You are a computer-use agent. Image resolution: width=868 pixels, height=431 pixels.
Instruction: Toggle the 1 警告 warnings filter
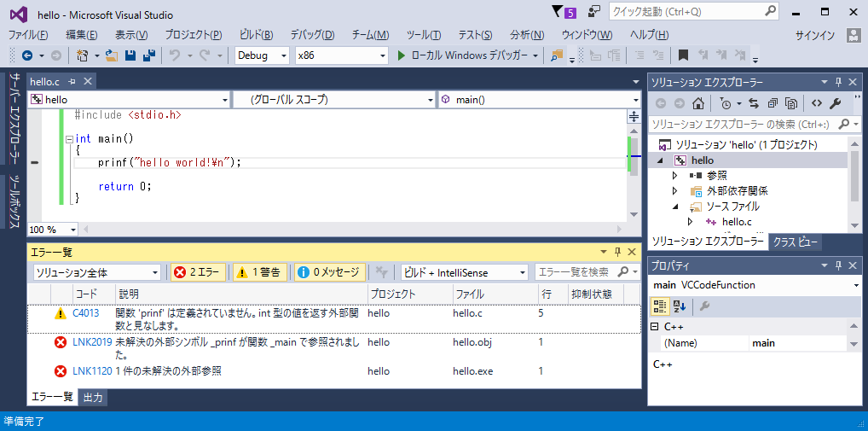click(x=258, y=272)
